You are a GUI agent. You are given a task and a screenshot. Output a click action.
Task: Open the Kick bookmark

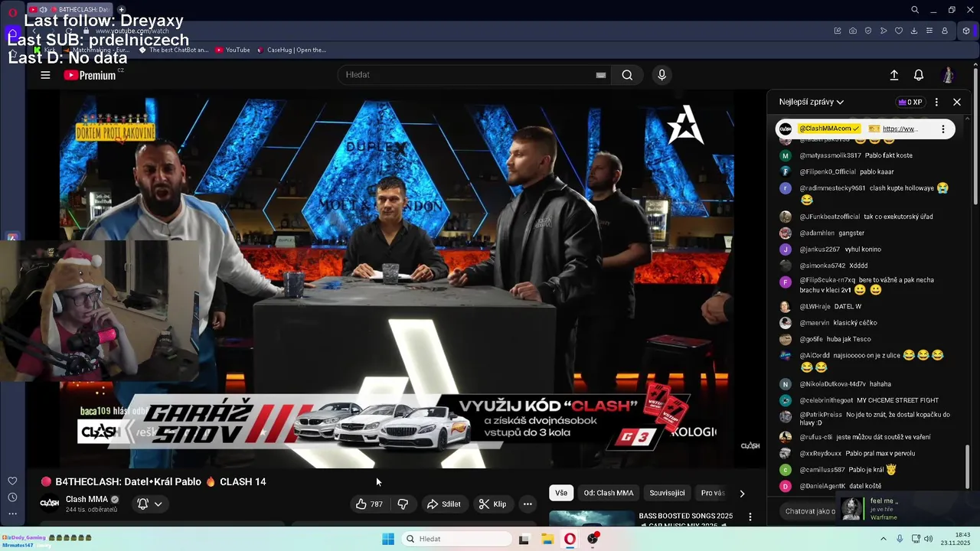pyautogui.click(x=44, y=50)
